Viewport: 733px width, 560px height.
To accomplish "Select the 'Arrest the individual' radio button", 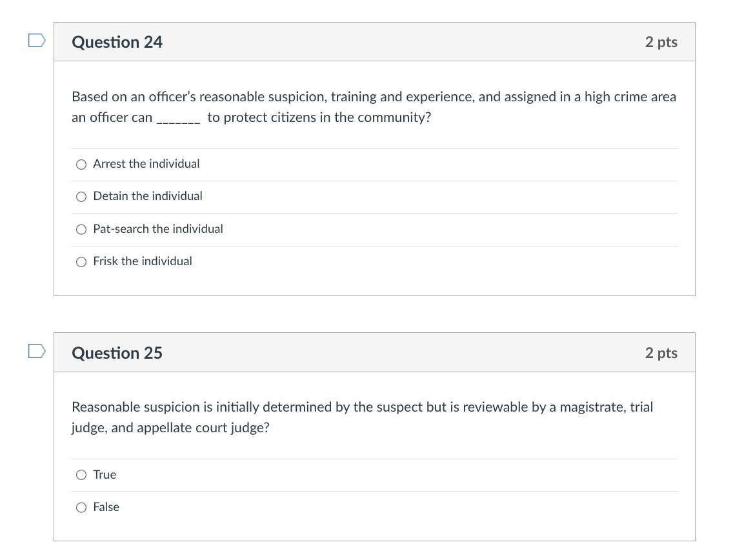I will tap(81, 165).
